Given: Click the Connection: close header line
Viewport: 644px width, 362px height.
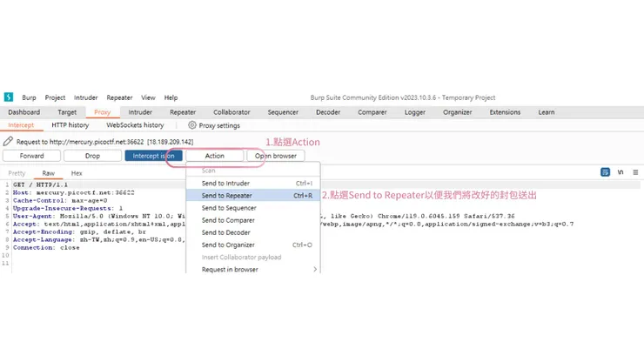Looking at the screenshot, I should (x=46, y=247).
